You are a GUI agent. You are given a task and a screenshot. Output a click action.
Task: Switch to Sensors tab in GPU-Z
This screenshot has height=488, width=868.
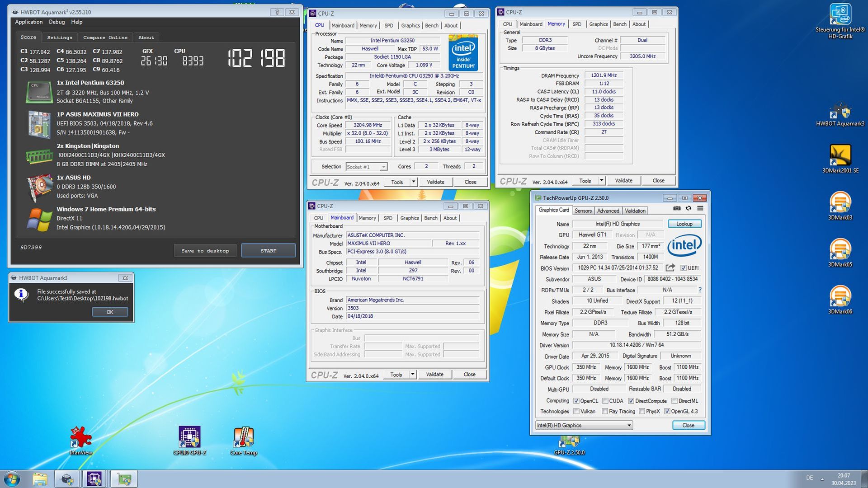click(x=583, y=211)
